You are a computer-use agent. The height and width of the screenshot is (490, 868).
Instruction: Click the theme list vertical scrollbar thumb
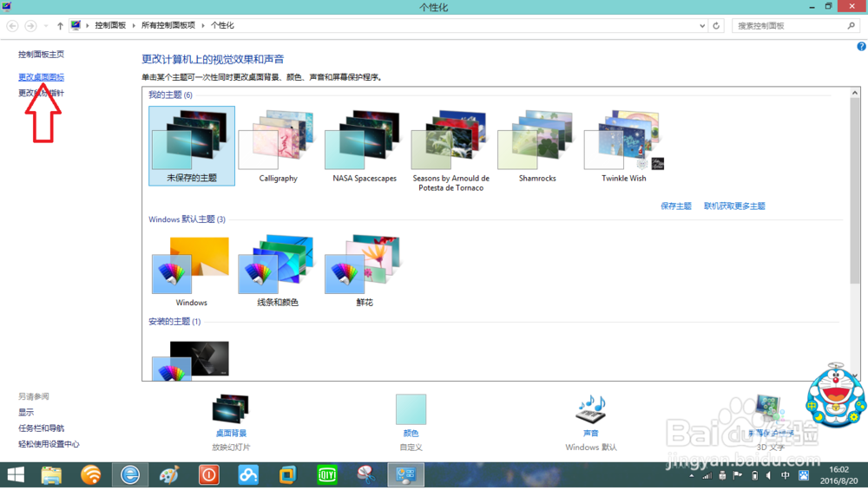(855, 191)
